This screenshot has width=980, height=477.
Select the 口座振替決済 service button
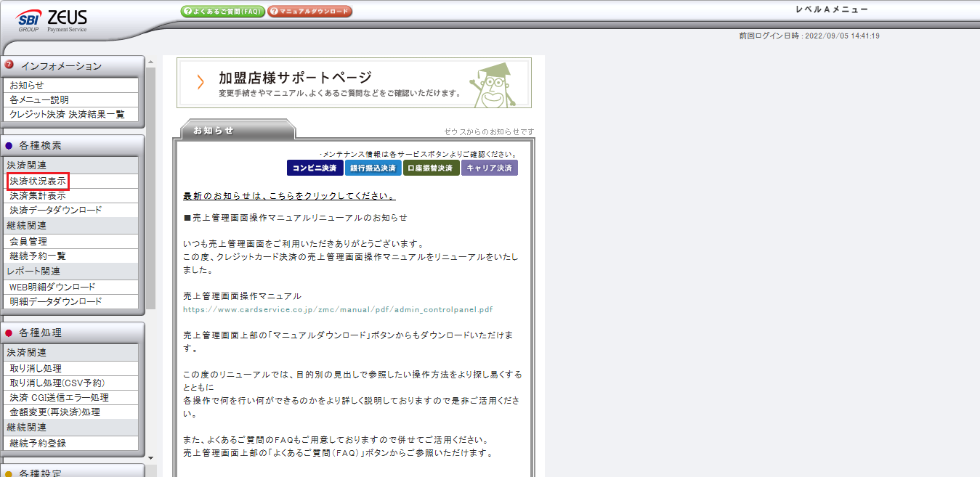(432, 168)
